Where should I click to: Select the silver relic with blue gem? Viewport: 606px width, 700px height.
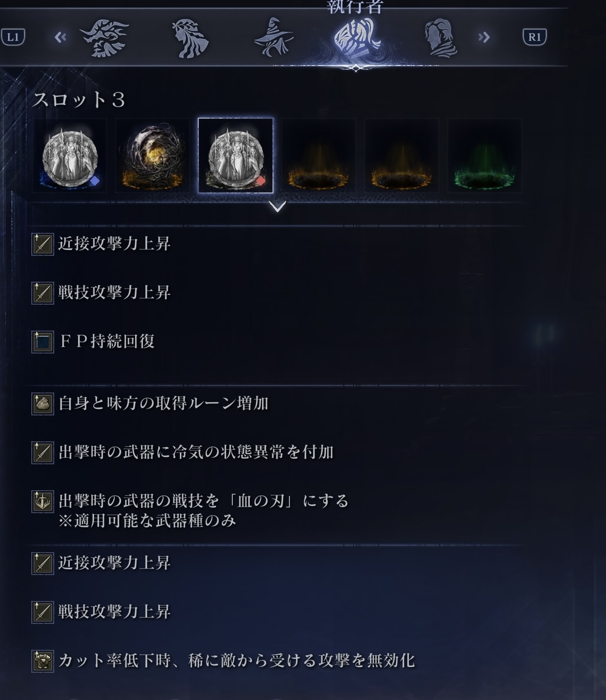click(70, 156)
